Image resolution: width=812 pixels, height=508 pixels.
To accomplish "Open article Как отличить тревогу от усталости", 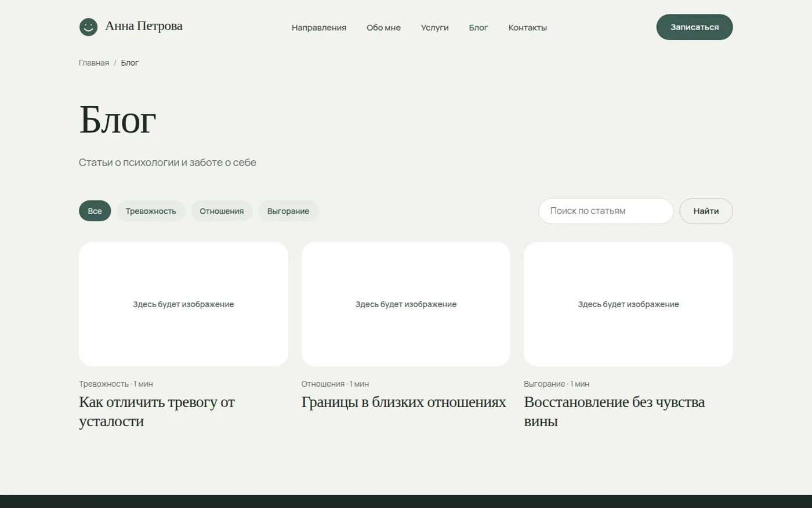I will 157,412.
